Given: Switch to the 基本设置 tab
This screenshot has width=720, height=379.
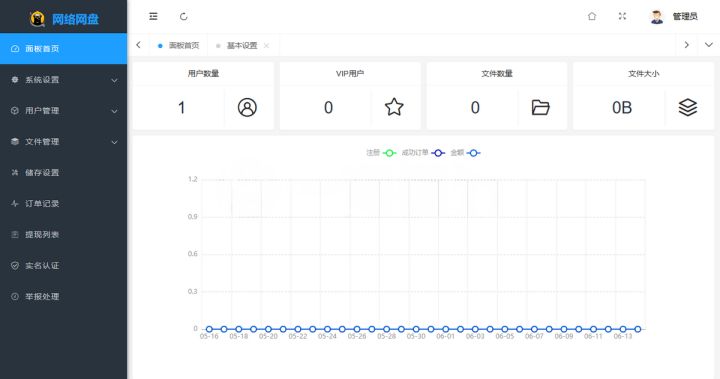Looking at the screenshot, I should coord(242,45).
